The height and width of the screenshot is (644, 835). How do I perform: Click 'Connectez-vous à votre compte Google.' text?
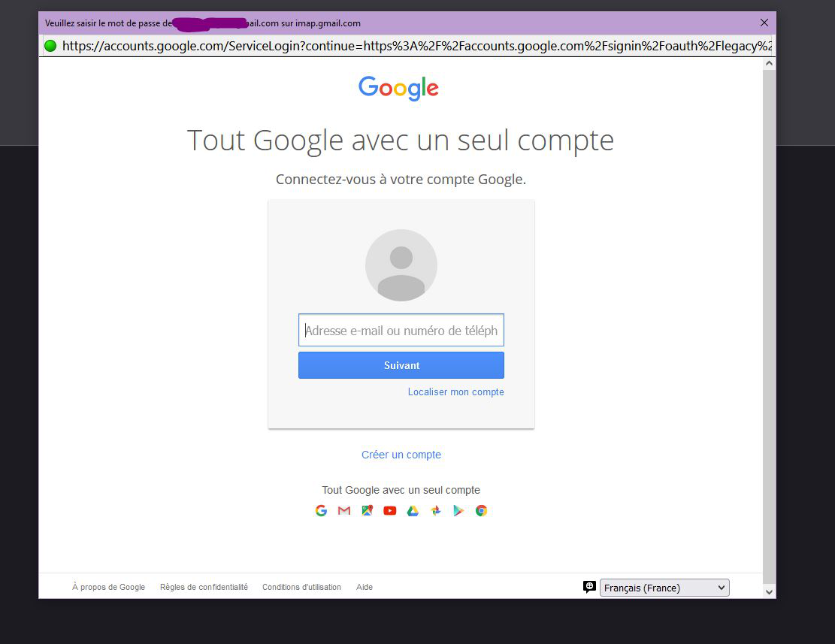[x=401, y=180]
